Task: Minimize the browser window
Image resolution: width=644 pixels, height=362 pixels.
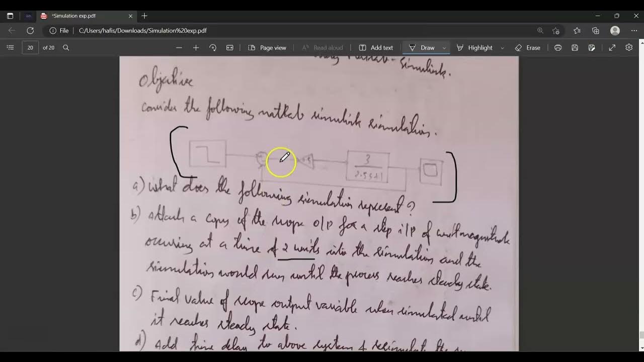Action: [598, 16]
